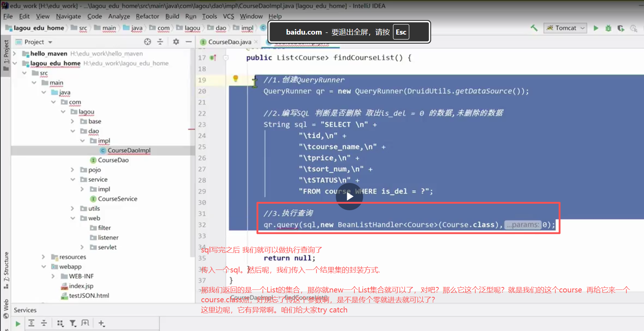Click the yellow lightbulb intention icon
This screenshot has width=644, height=331.
click(x=235, y=78)
